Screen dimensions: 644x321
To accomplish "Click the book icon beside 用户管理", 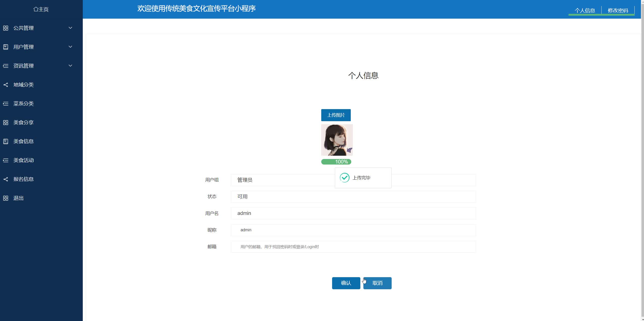I will 6,47.
